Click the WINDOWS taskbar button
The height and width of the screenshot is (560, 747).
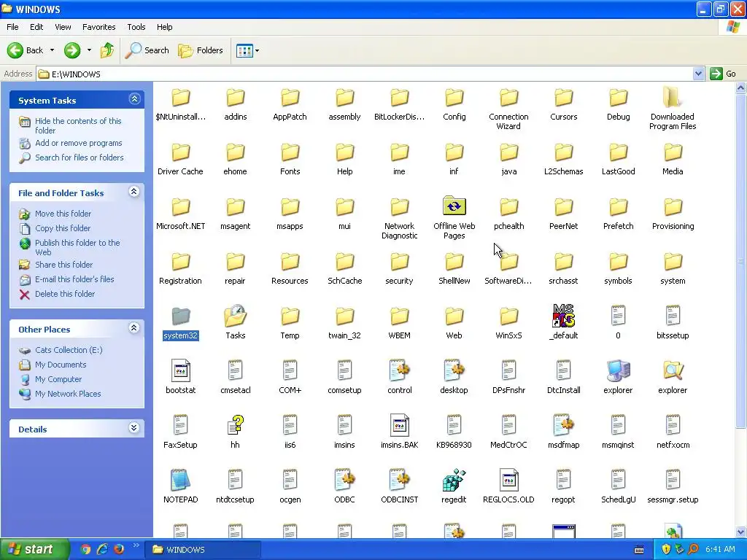click(203, 550)
